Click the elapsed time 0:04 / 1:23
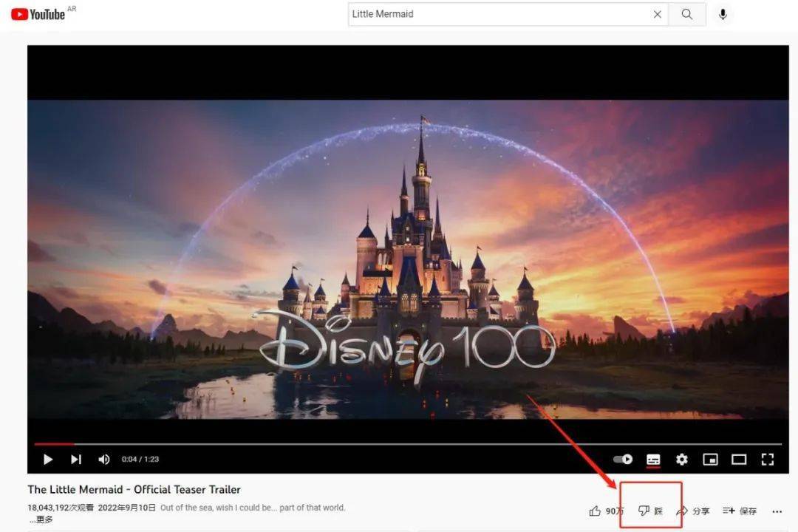The image size is (798, 532). (140, 459)
